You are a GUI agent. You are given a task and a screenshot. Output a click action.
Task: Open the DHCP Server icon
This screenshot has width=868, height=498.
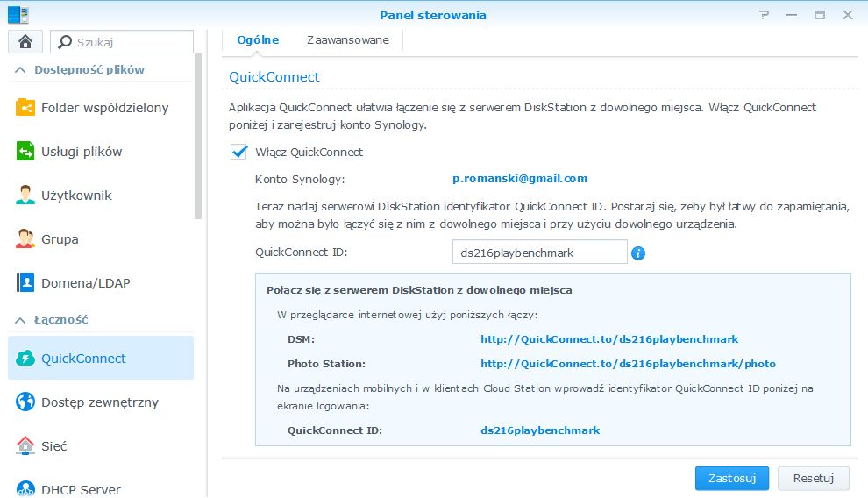coord(25,488)
